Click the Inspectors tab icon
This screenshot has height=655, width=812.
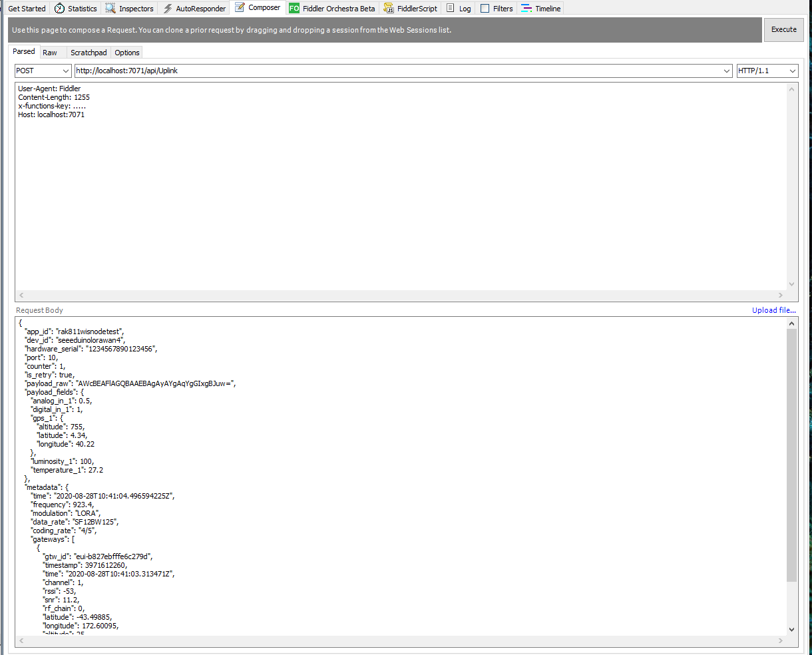[111, 9]
